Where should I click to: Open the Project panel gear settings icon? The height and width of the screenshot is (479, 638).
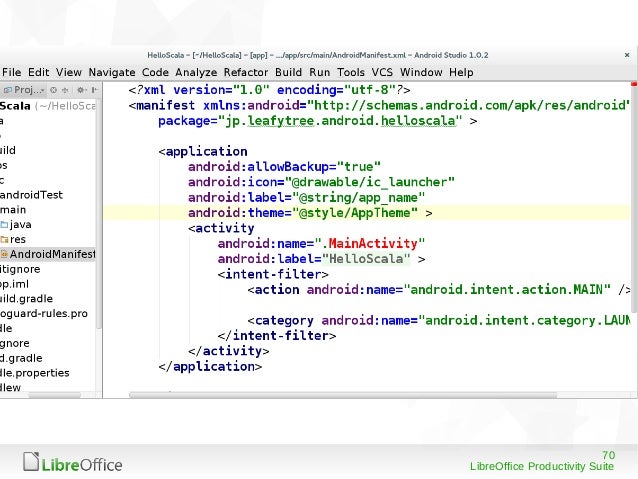[x=81, y=90]
